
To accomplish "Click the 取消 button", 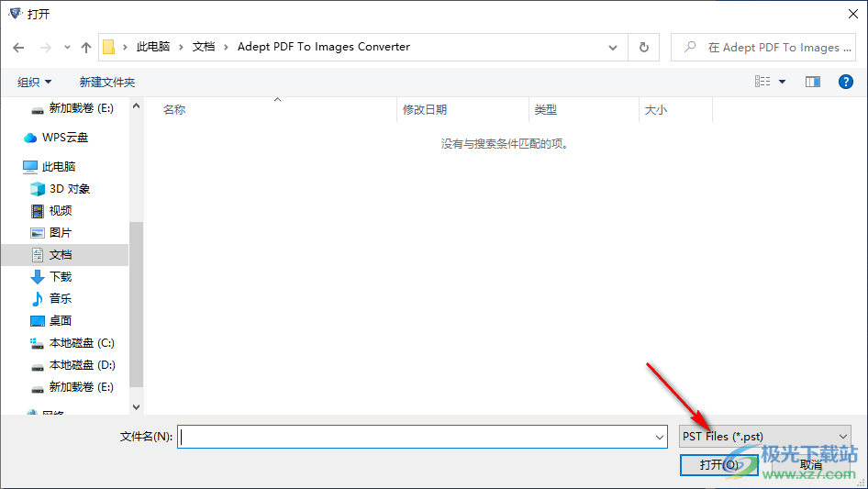I will 811,464.
